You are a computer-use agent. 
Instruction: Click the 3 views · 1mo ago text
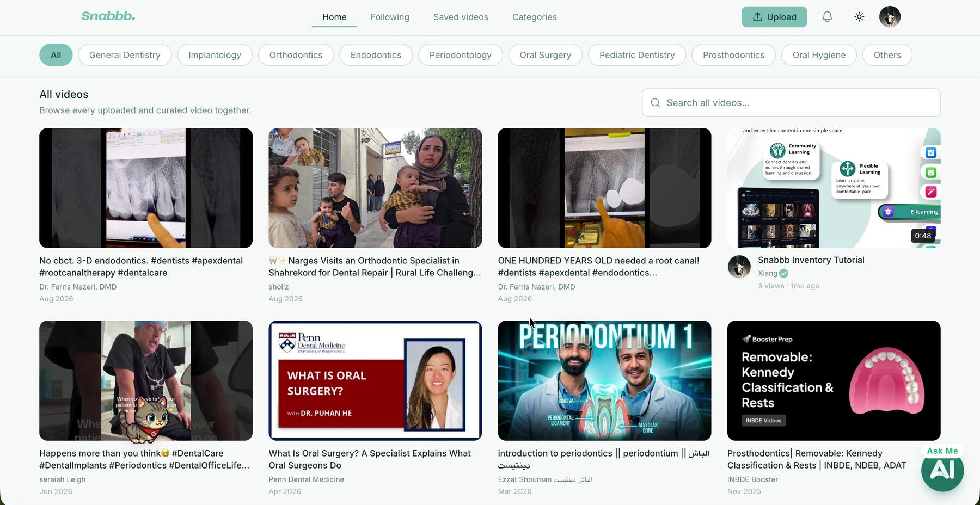788,286
